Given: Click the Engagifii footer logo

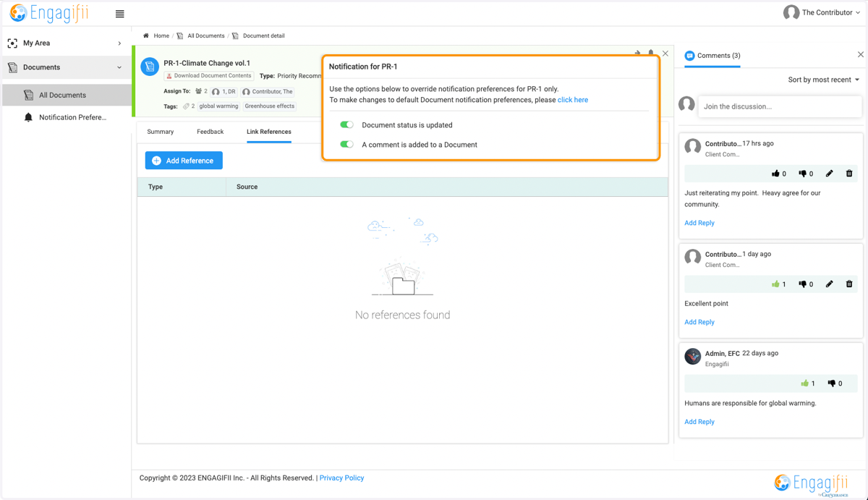Looking at the screenshot, I should (811, 483).
